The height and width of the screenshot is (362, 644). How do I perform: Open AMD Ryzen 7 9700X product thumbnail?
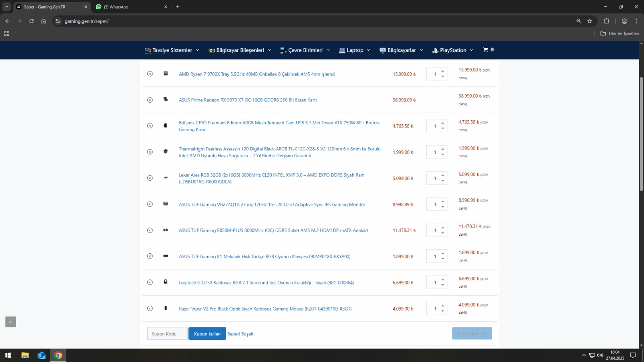165,74
